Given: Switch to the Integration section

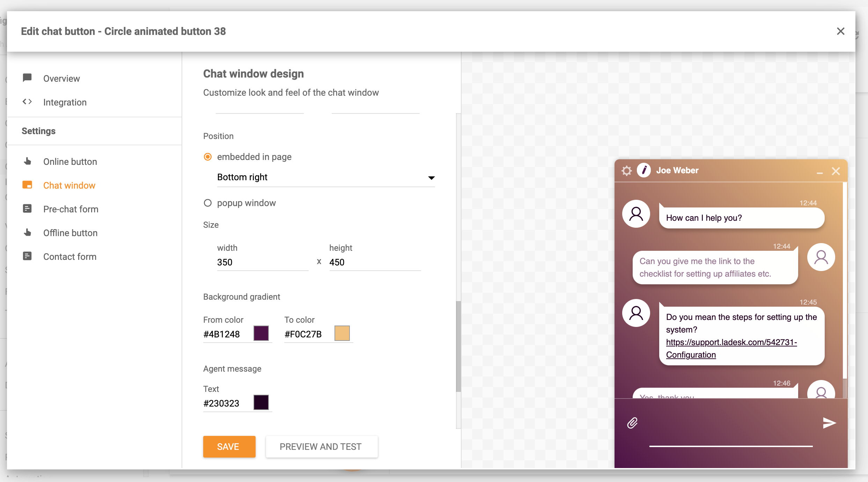Looking at the screenshot, I should [x=65, y=102].
